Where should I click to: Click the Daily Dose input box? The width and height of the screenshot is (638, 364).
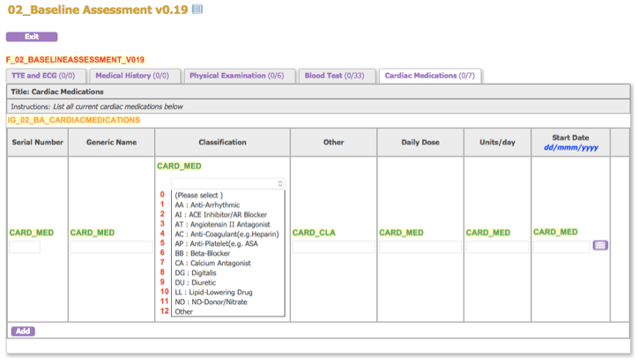pyautogui.click(x=419, y=248)
